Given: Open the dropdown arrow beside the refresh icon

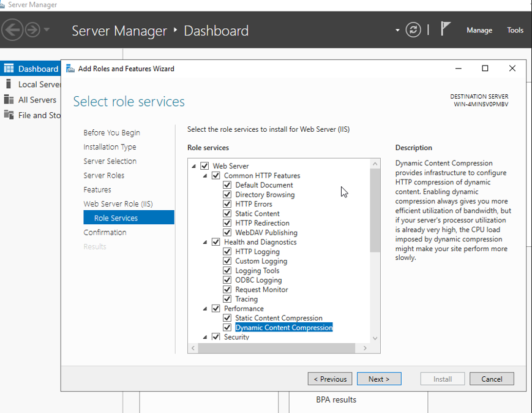Looking at the screenshot, I should (x=397, y=30).
